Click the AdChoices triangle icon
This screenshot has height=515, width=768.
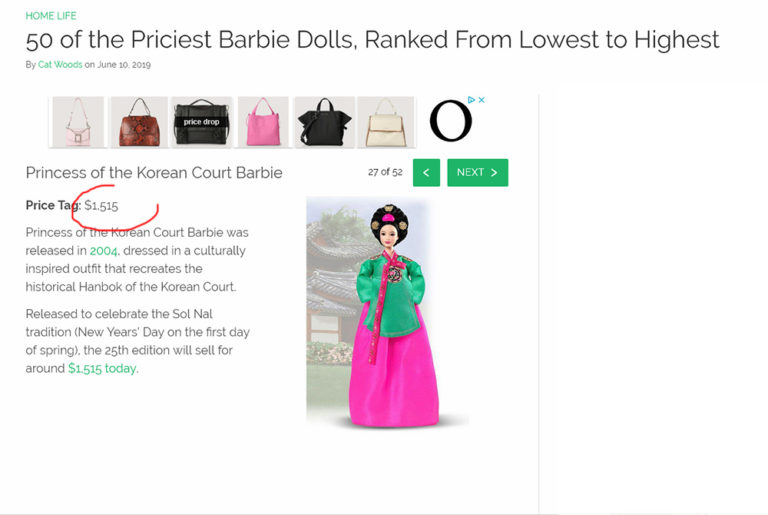(x=472, y=100)
